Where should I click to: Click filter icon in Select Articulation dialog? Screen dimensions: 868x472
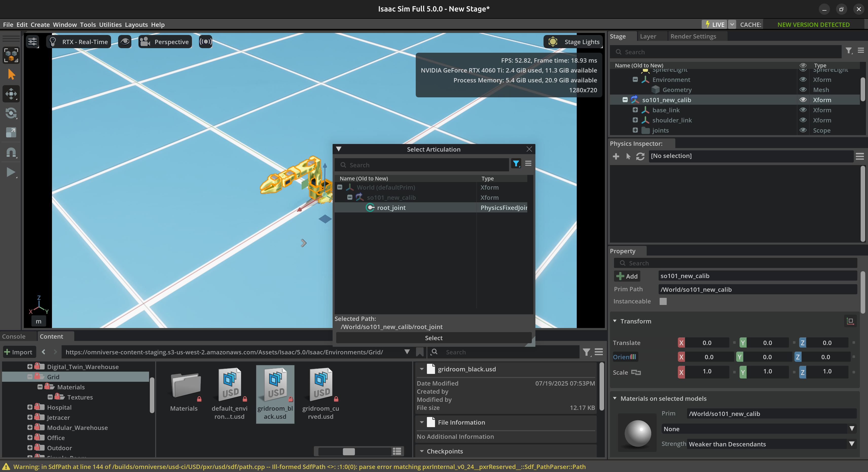(x=516, y=164)
